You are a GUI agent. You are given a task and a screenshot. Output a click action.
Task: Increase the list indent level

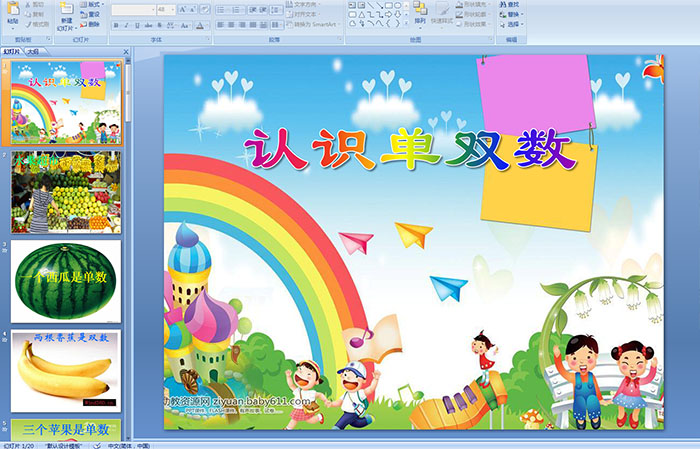tap(263, 10)
